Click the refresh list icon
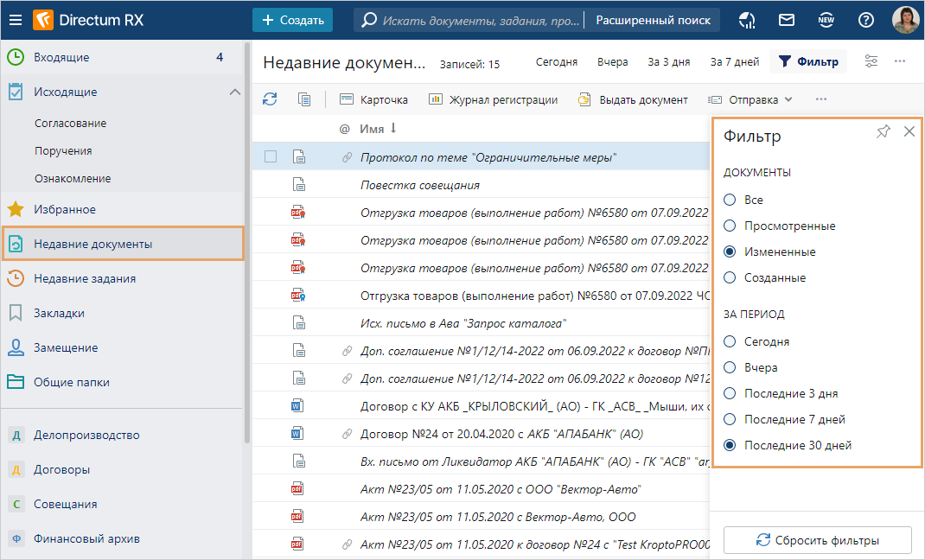The height and width of the screenshot is (560, 925). 271,99
